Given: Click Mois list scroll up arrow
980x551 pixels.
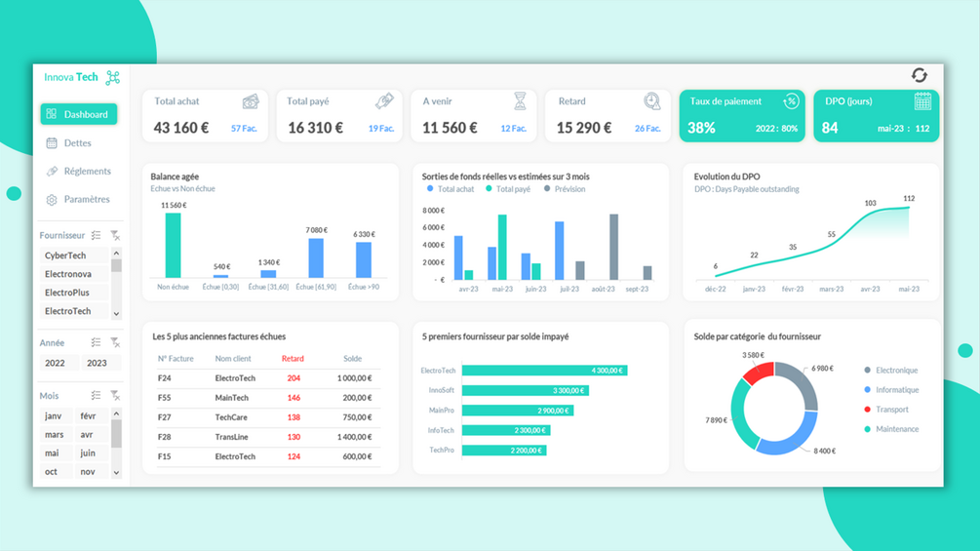Looking at the screenshot, I should [116, 413].
